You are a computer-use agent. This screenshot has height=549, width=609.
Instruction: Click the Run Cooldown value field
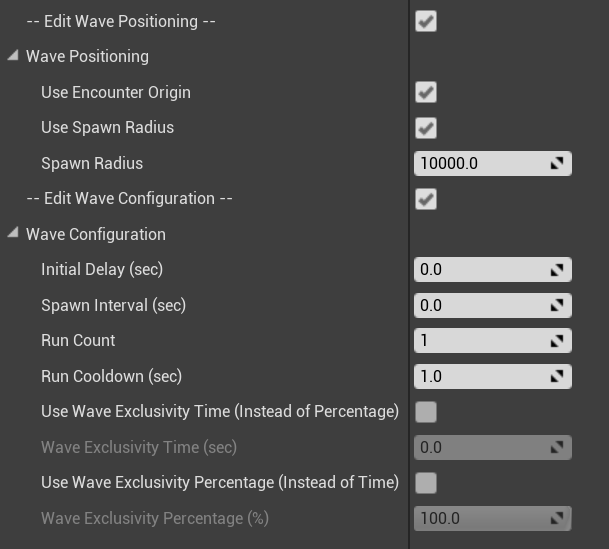pos(492,376)
